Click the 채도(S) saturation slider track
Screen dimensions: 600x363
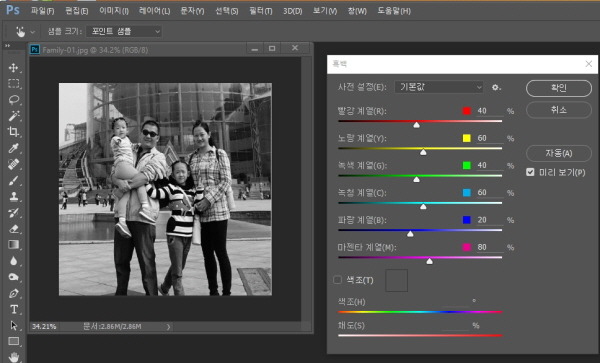point(420,335)
